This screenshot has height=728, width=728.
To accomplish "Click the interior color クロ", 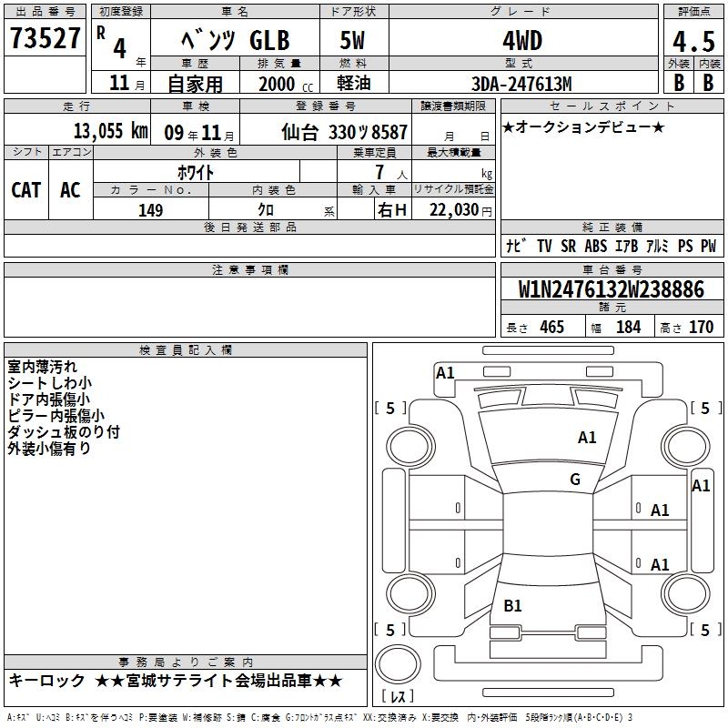I will [266, 210].
